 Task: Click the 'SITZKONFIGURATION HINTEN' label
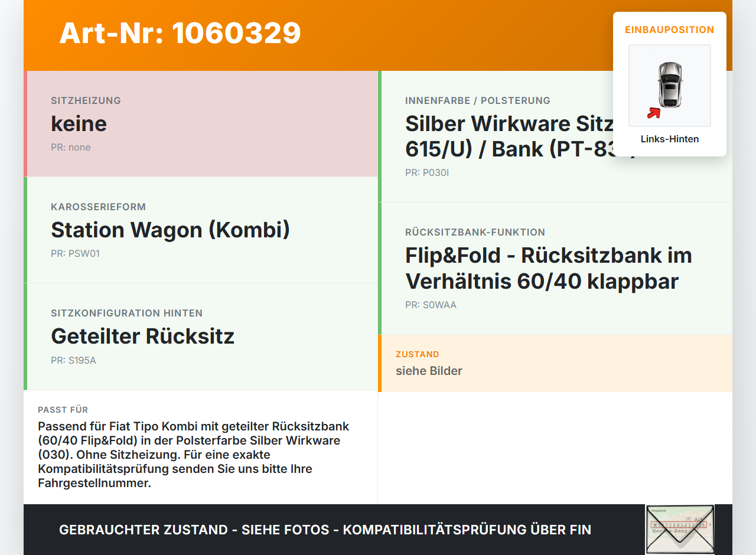[127, 313]
